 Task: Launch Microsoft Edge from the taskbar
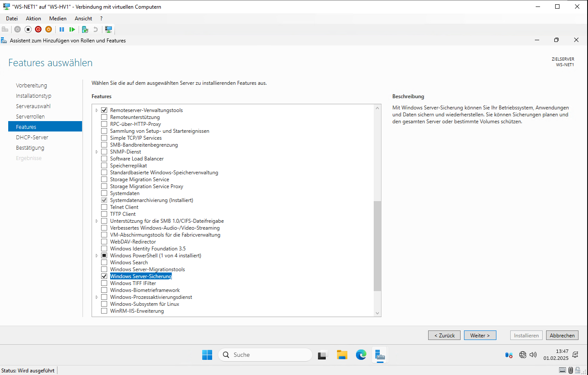pyautogui.click(x=361, y=355)
